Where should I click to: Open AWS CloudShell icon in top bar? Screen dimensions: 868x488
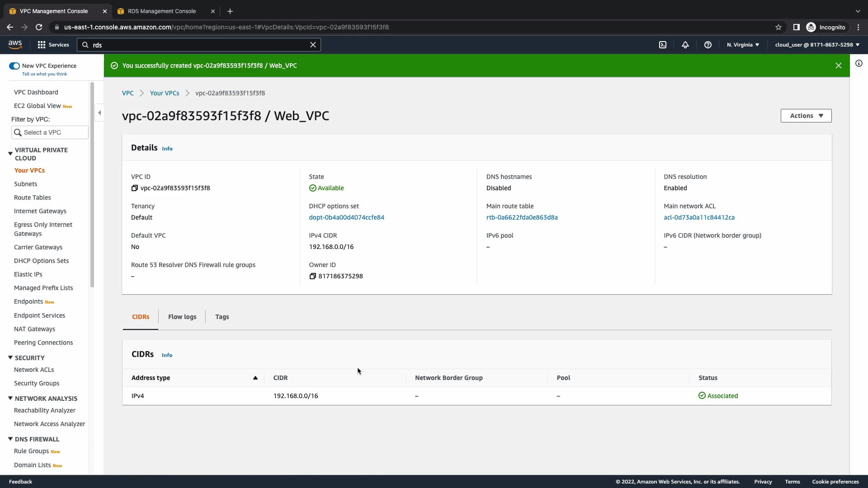(x=663, y=45)
